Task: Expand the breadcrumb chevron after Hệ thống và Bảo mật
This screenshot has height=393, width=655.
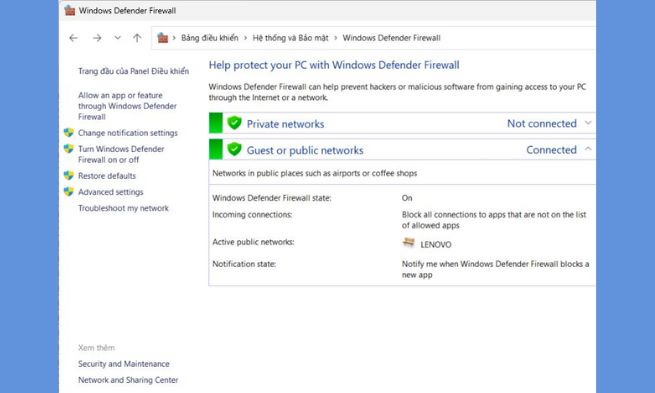Action: 335,38
